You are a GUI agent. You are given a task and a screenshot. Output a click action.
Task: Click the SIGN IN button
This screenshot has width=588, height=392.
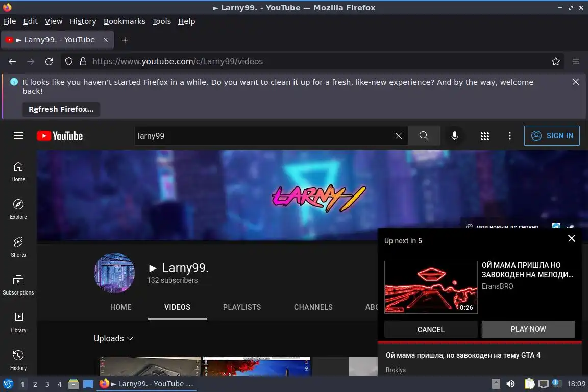552,136
